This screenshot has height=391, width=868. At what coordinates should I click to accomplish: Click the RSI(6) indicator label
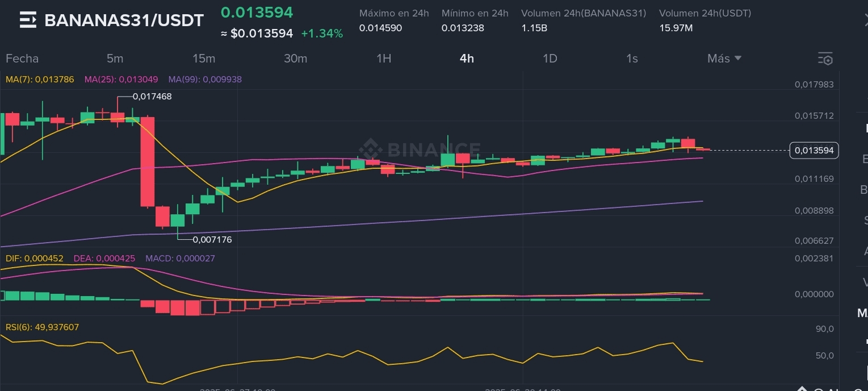[42, 327]
